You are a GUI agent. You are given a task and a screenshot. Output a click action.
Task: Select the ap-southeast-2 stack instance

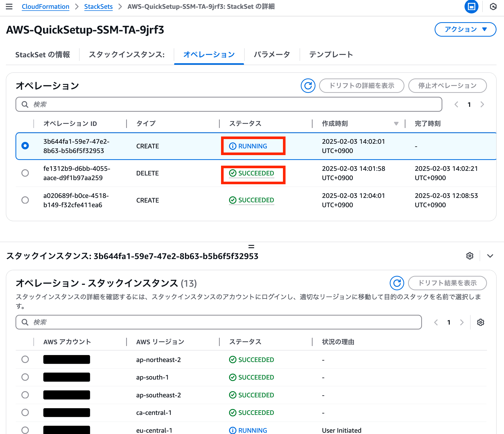pos(25,395)
